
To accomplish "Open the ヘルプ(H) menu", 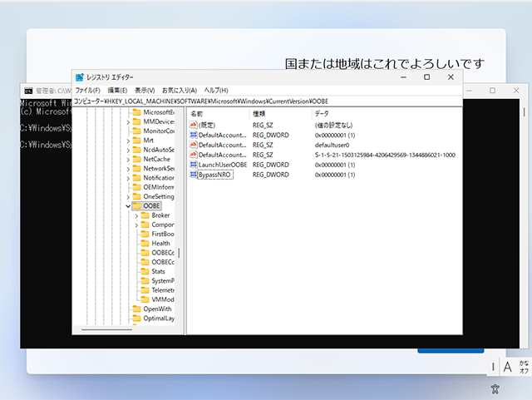I will (216, 90).
